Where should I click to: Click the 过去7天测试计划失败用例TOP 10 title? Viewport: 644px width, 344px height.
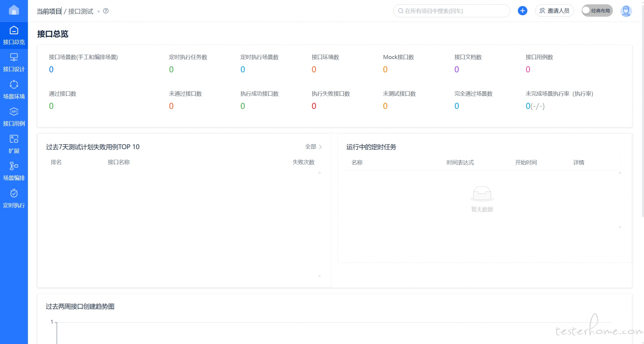click(93, 147)
